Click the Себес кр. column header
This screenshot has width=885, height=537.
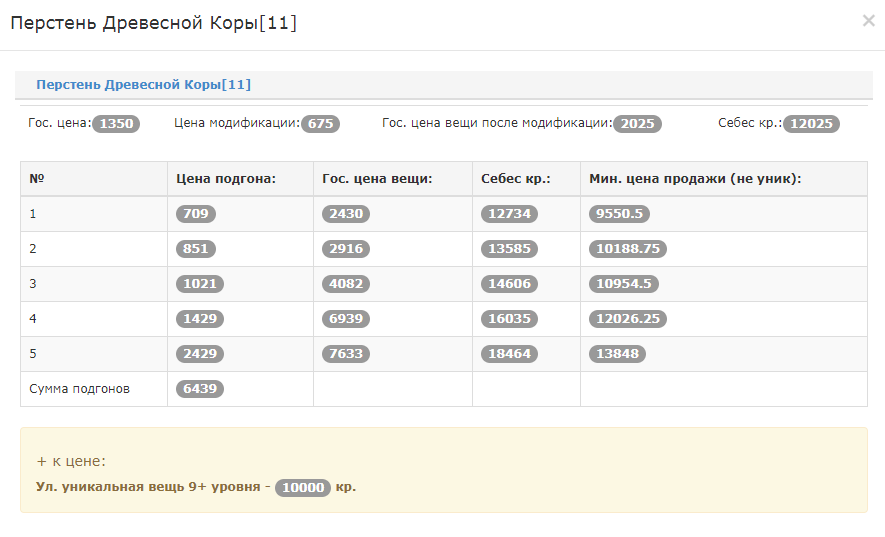515,179
